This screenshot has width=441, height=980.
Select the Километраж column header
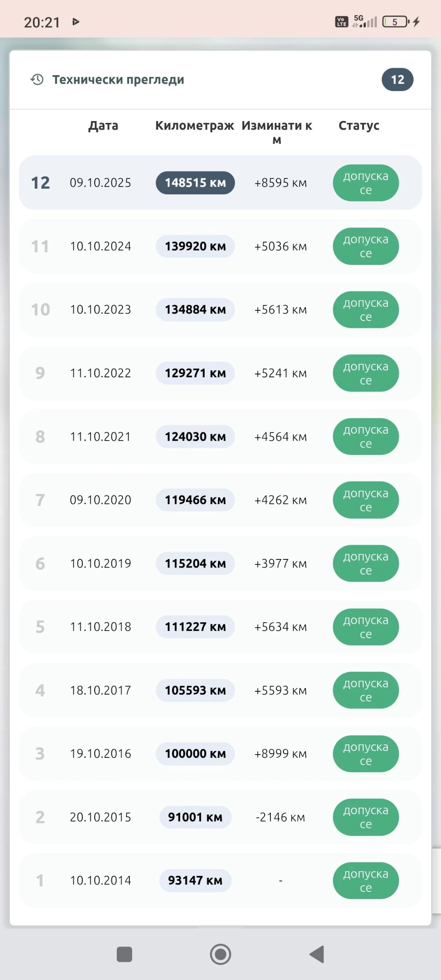pos(195,125)
